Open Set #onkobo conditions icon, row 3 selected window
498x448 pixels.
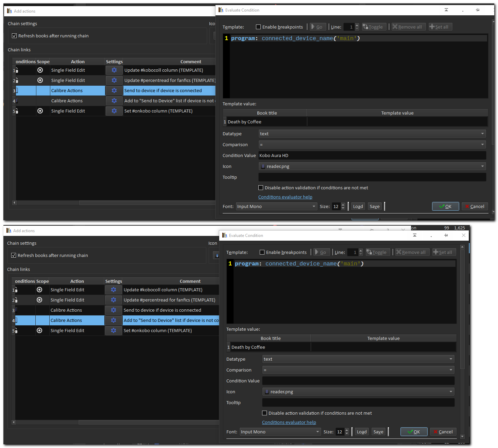click(x=17, y=111)
